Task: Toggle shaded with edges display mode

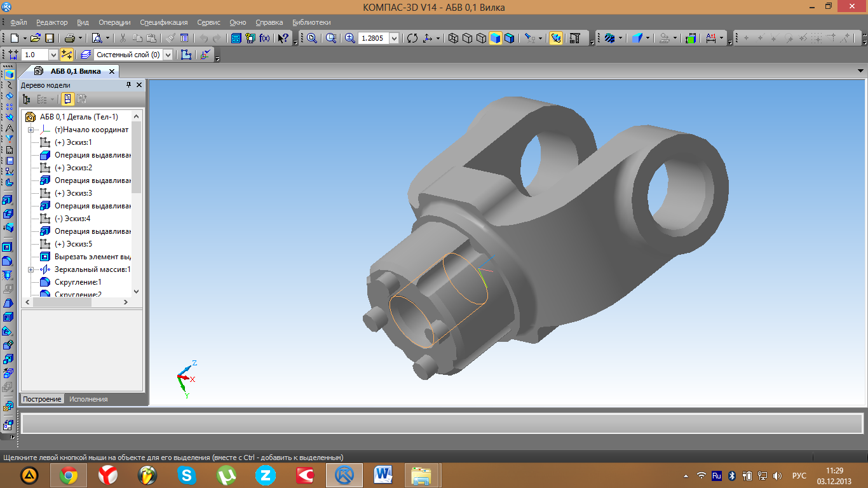Action: (510, 38)
